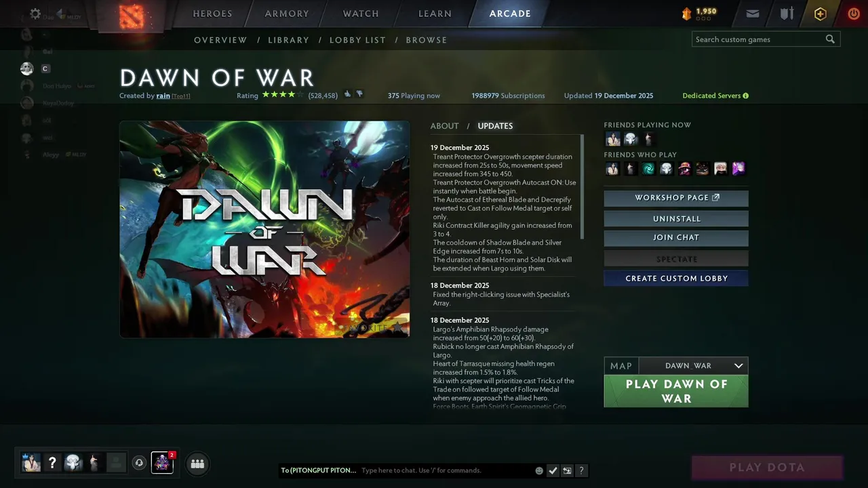The image size is (868, 488).
Task: Click the chat popout window icon
Action: (567, 470)
